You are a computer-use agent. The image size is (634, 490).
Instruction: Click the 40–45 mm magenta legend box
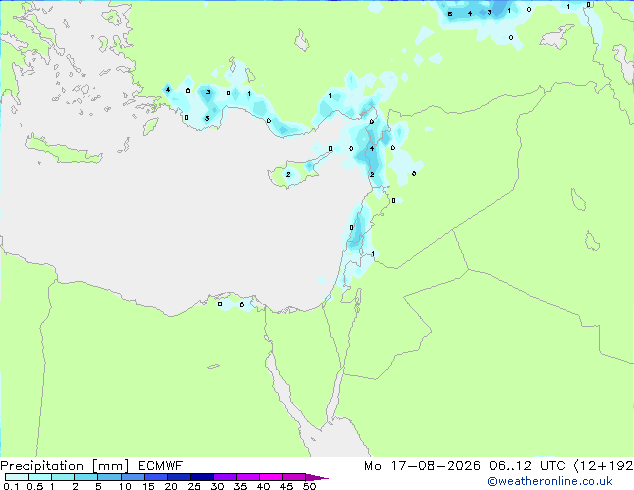click(271, 477)
